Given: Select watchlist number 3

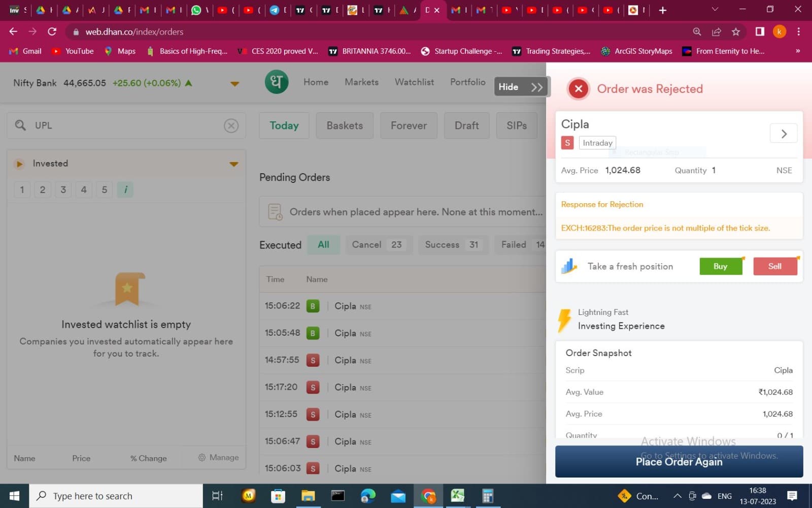Looking at the screenshot, I should (x=63, y=189).
